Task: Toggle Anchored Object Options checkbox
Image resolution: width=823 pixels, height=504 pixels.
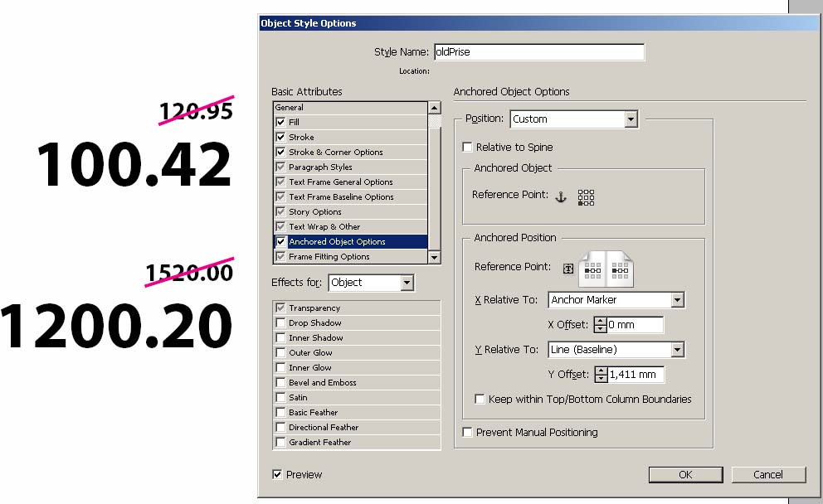Action: 280,242
